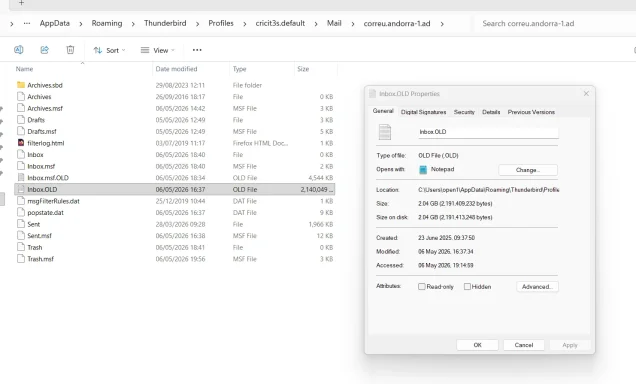Viewport: 636px width, 384px height.
Task: Expand chevron after Roaming breadcrumb
Action: tap(133, 24)
